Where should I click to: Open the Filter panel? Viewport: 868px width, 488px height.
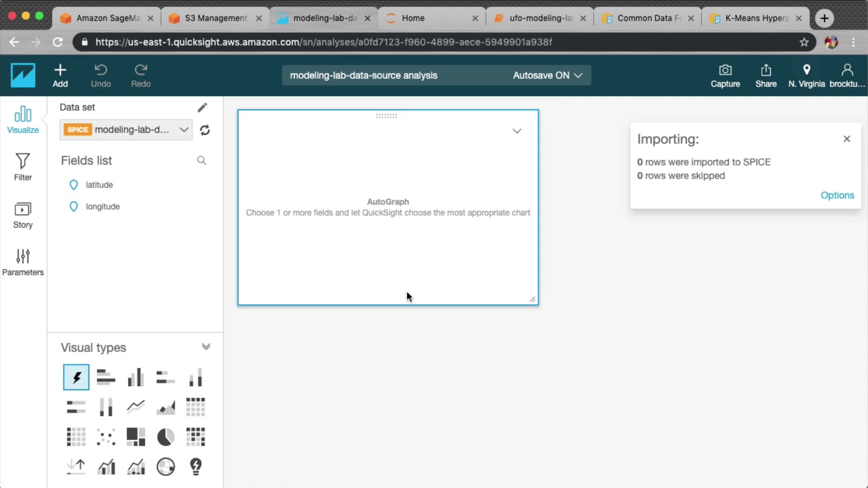pyautogui.click(x=23, y=167)
